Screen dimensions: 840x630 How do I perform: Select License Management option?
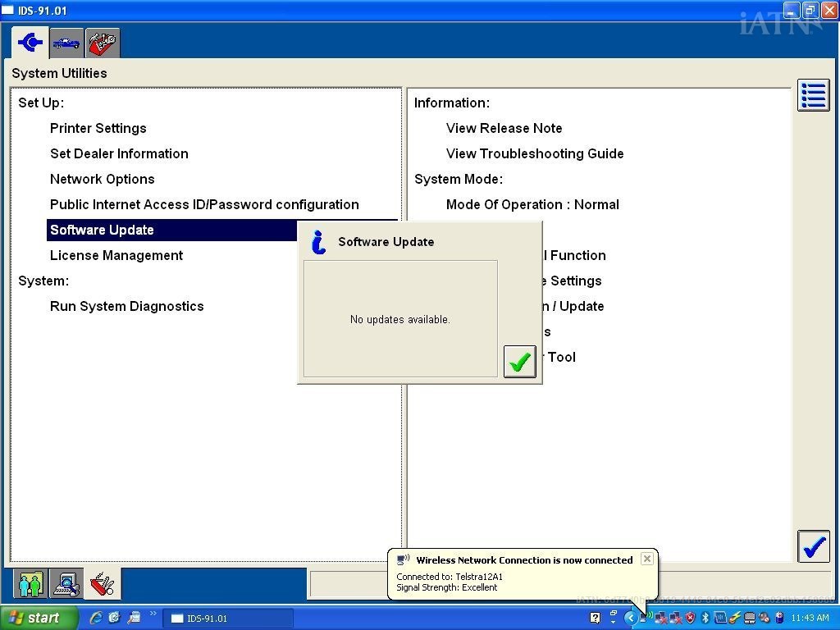click(x=116, y=255)
